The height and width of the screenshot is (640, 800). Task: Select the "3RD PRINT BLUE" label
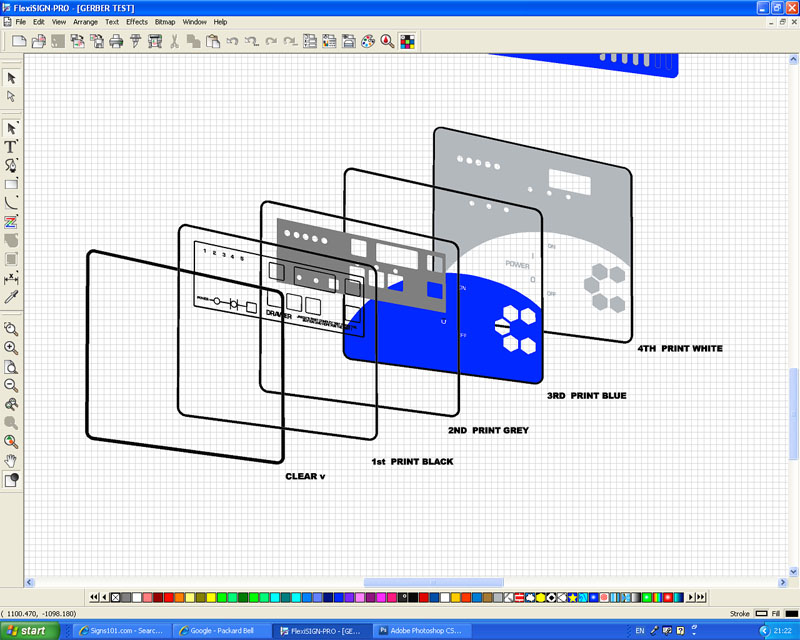(x=587, y=396)
